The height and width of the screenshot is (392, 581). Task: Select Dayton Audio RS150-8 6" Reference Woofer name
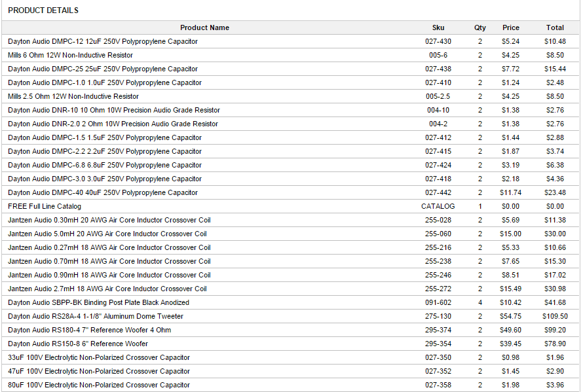coord(78,344)
